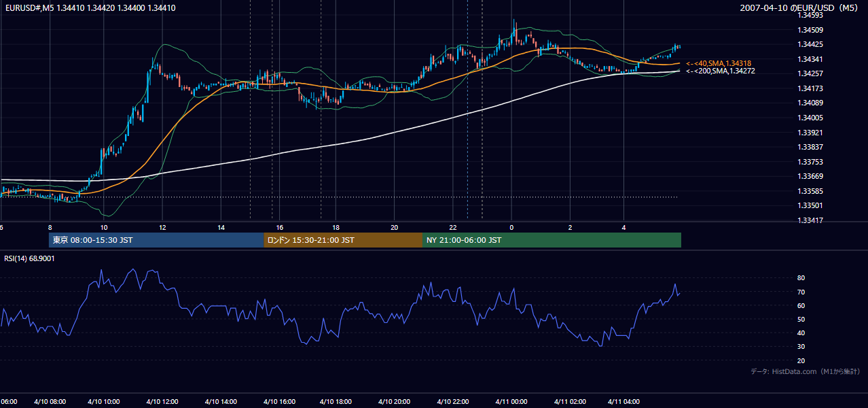868x408 pixels.
Task: Click hour tick 16 under price chart
Action: tap(278, 228)
